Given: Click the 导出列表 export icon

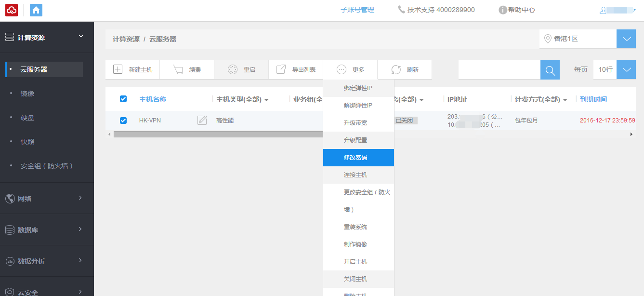Looking at the screenshot, I should pos(281,69).
